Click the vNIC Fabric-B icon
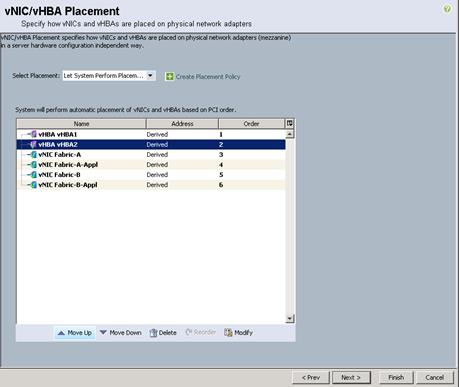This screenshot has height=387, width=459. point(33,174)
